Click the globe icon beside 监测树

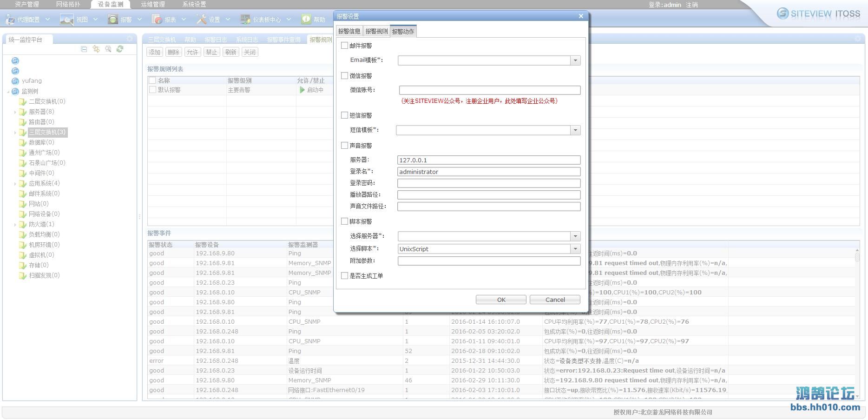click(15, 91)
